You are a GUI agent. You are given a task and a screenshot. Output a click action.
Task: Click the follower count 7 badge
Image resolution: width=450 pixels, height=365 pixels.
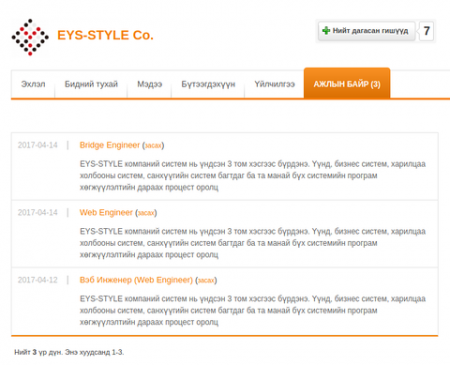[426, 31]
